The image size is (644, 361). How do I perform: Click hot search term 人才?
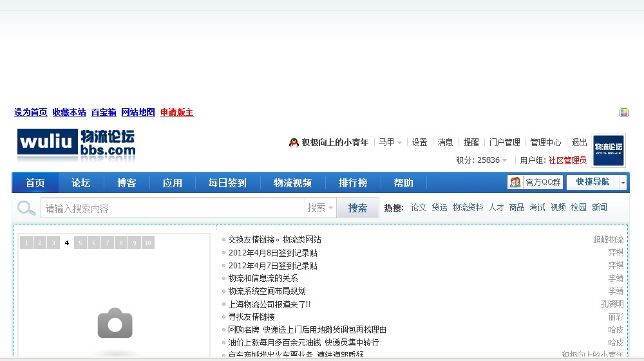click(496, 208)
